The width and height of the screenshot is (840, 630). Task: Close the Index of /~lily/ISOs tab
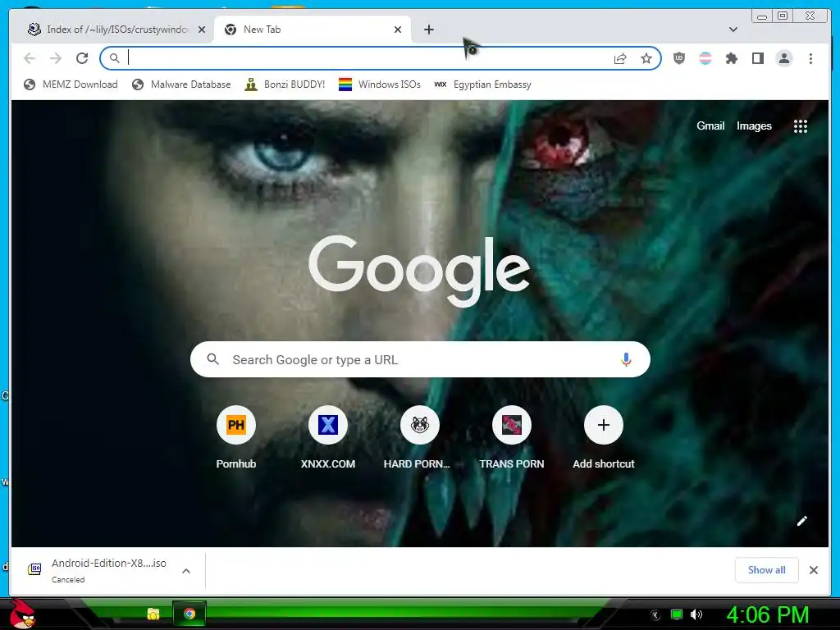pos(202,30)
